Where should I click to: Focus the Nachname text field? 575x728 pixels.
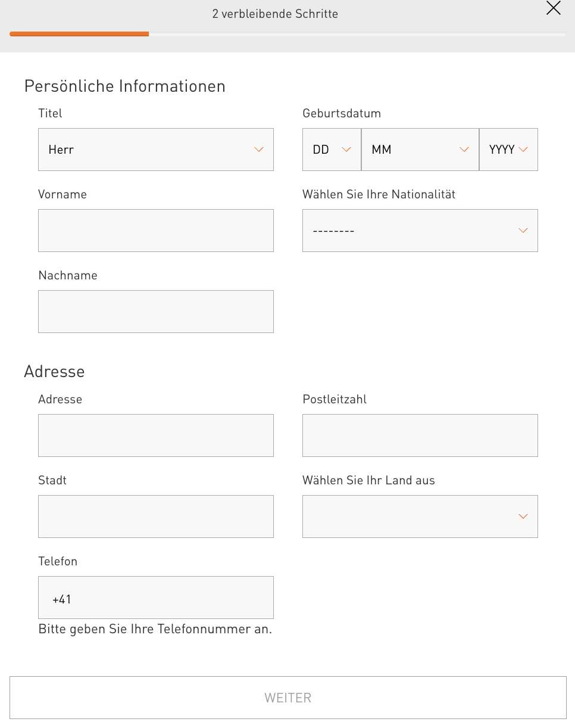(x=155, y=312)
